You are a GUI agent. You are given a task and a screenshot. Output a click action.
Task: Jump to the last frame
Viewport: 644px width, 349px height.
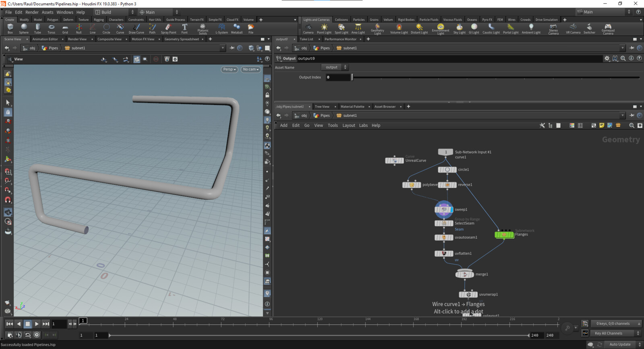click(x=46, y=324)
